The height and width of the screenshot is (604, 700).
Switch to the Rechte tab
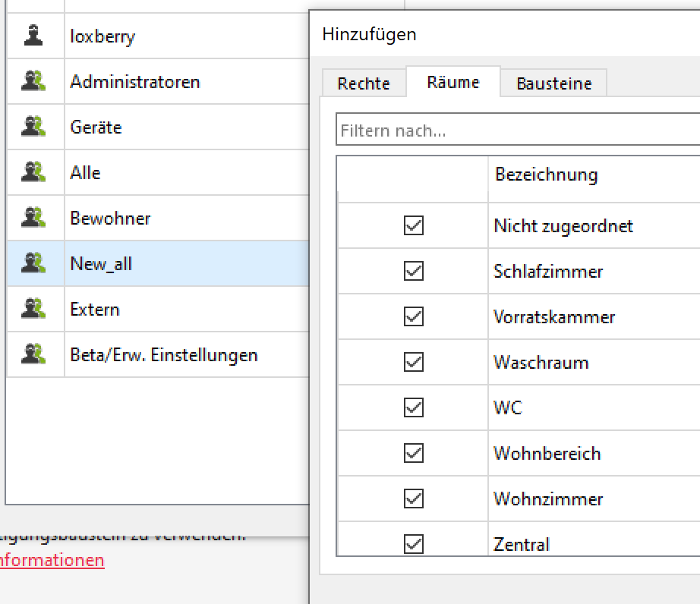point(364,83)
